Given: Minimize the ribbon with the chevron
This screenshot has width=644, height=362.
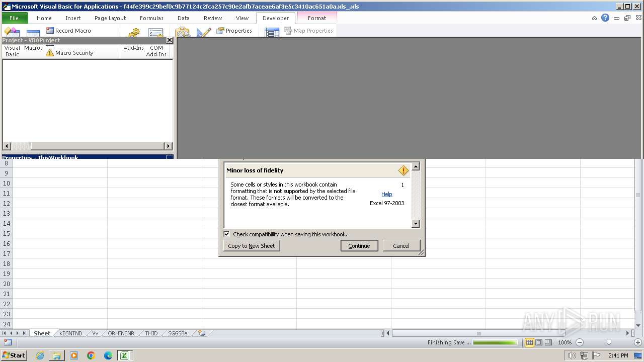Looking at the screenshot, I should pos(594,18).
